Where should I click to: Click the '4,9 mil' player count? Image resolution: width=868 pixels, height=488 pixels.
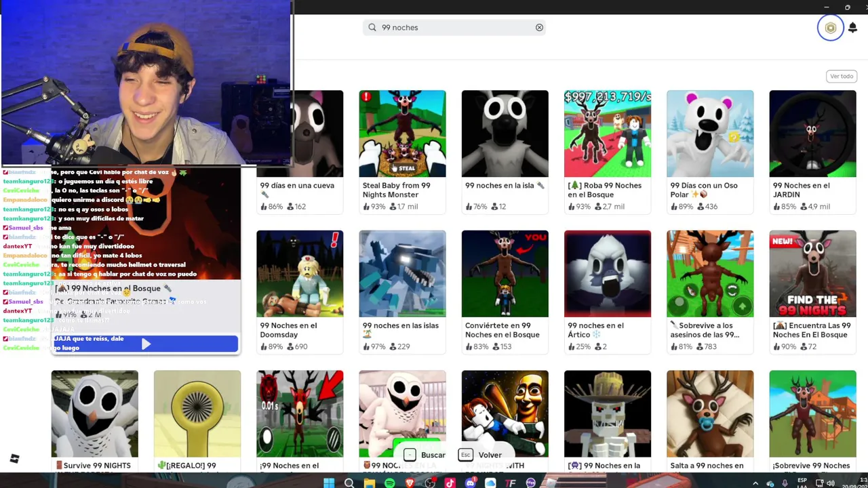pos(814,207)
